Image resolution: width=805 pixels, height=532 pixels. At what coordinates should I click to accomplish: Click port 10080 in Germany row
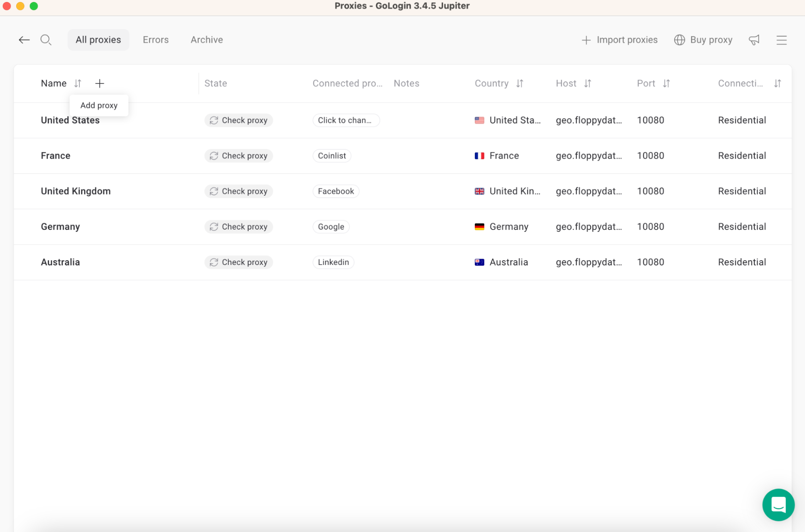click(x=650, y=227)
